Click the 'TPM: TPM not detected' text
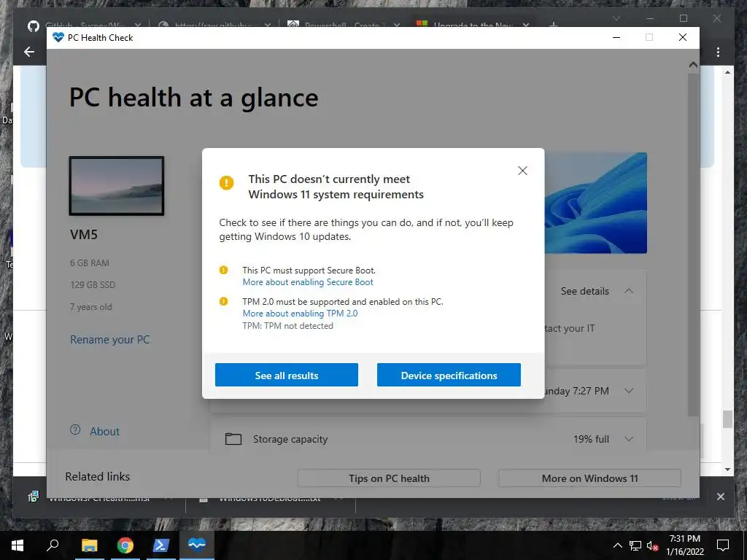Screen dimensions: 747x560 [x=287, y=326]
